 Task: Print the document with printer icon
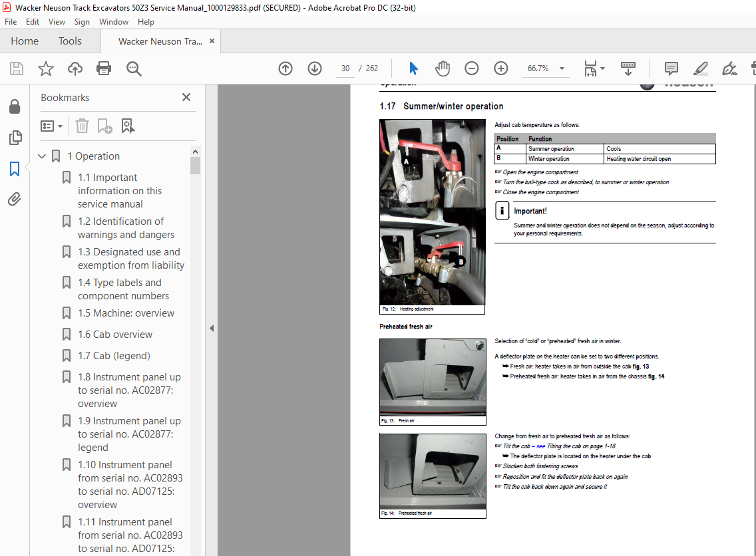pos(104,69)
